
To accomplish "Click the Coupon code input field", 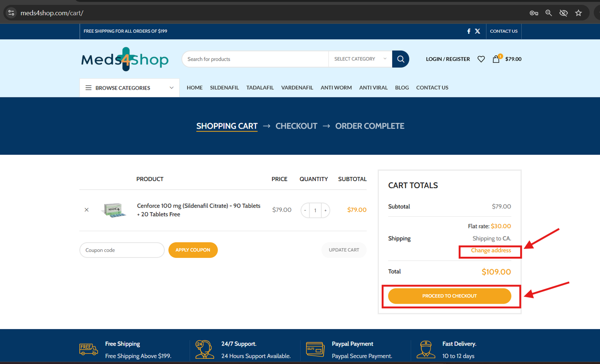I will 122,250.
